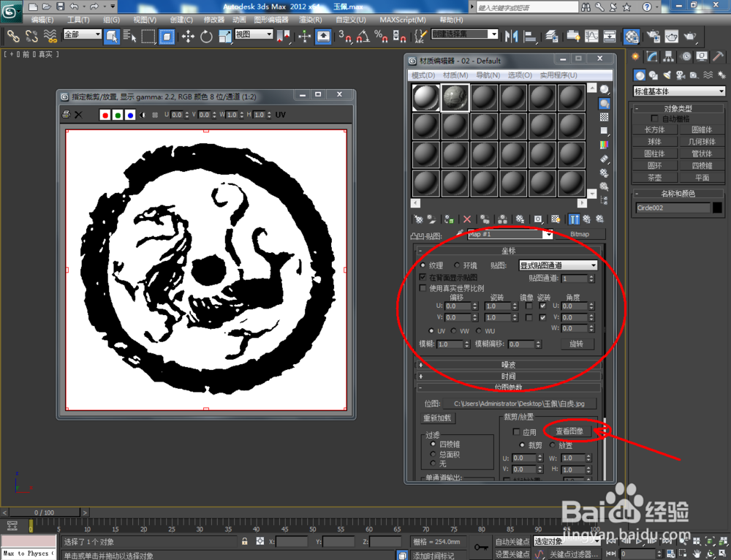Image resolution: width=731 pixels, height=560 pixels.
Task: Click Go to Parent icon in material editor
Action: tap(586, 219)
